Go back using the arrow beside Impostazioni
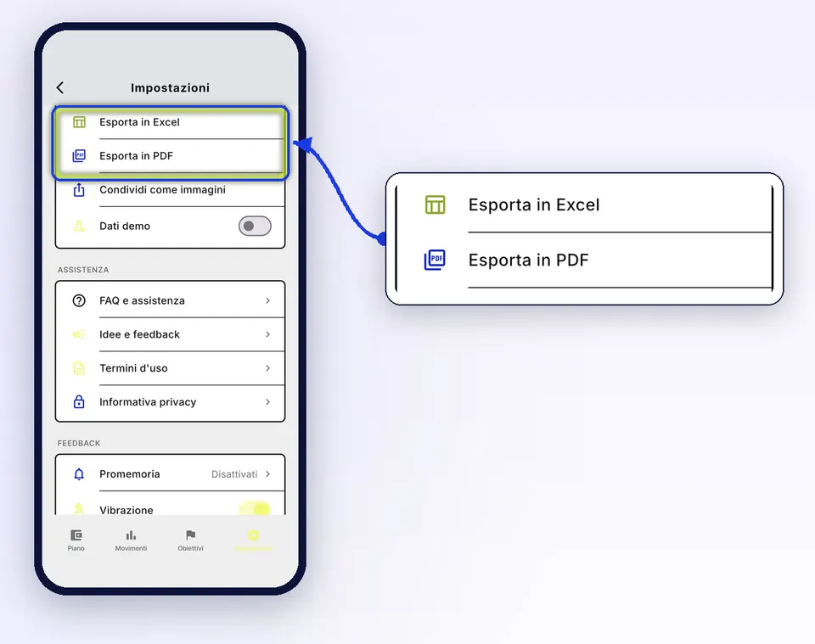The height and width of the screenshot is (644, 815). point(60,87)
